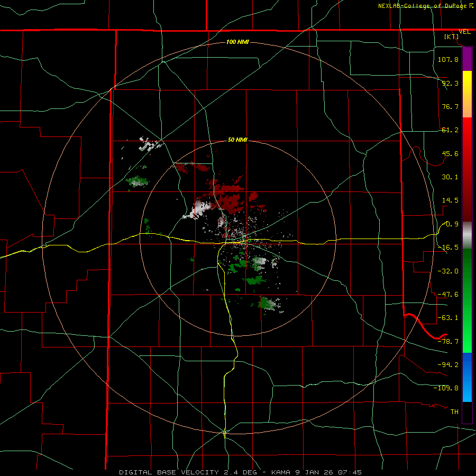476x476 pixels.
Task: Pick the purple segment of the velocity color bar
Action: click(467, 59)
